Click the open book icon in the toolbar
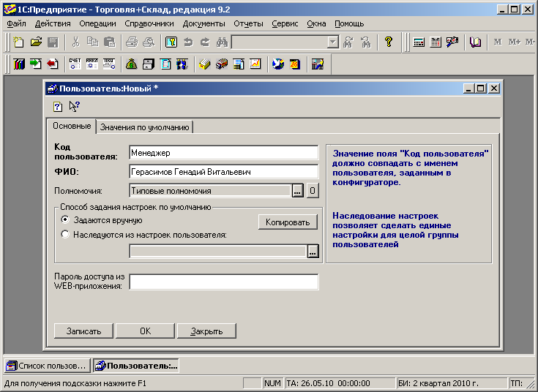Image resolution: width=538 pixels, height=392 pixels. pos(475,42)
